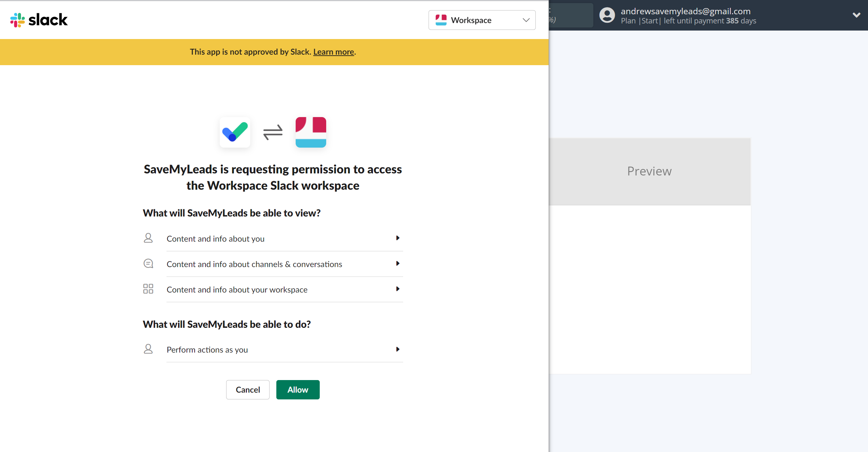
Task: Click the Preview panel header
Action: tap(650, 171)
